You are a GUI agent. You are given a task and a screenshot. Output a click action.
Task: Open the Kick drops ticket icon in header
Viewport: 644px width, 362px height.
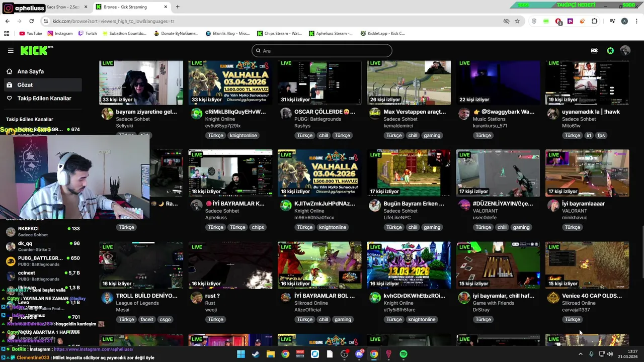pyautogui.click(x=594, y=51)
